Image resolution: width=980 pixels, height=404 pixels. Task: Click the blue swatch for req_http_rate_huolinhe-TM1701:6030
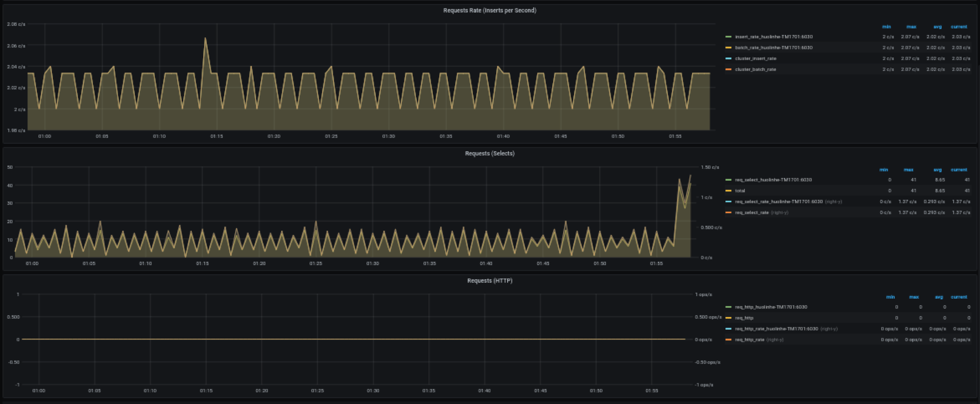pyautogui.click(x=728, y=329)
